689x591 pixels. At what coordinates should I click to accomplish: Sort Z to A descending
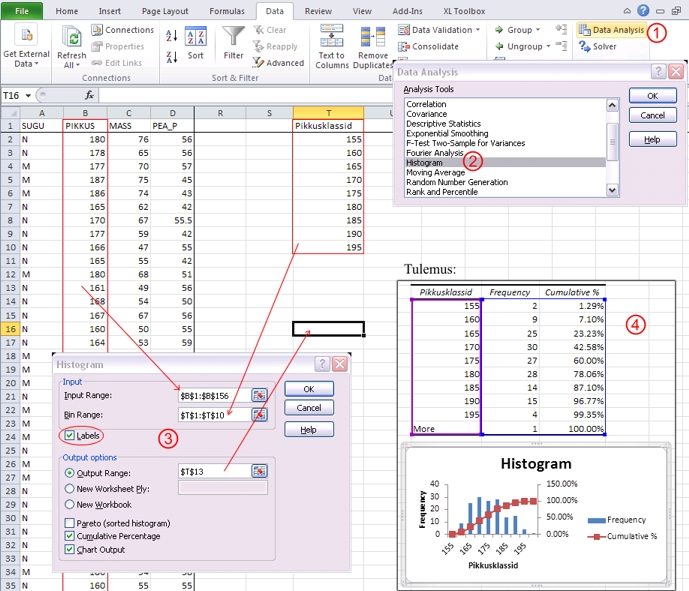pyautogui.click(x=172, y=57)
